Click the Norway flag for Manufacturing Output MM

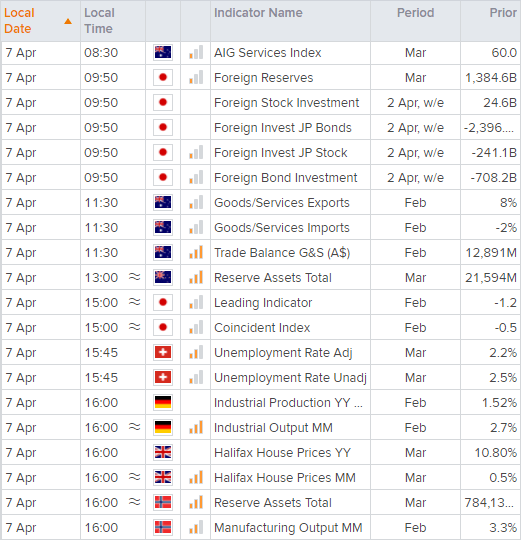click(x=163, y=528)
